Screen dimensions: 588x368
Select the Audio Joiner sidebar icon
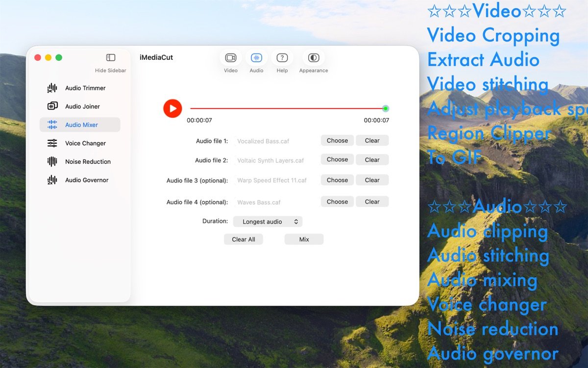click(x=52, y=106)
